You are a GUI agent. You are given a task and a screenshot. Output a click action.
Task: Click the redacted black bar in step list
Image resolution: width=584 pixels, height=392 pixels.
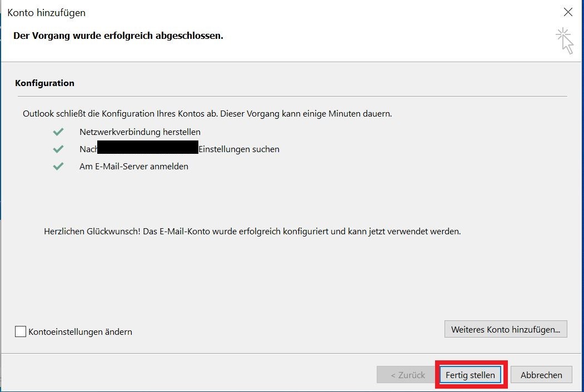click(147, 148)
